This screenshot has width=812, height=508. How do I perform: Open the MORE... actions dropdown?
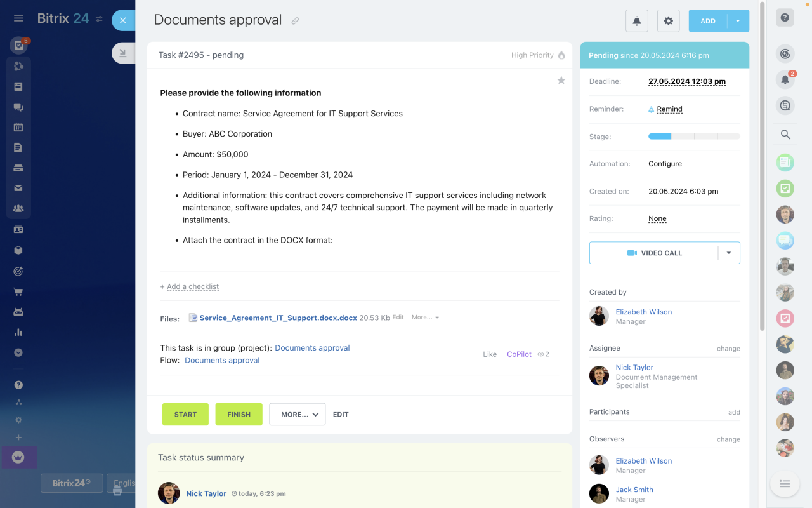[x=298, y=414]
